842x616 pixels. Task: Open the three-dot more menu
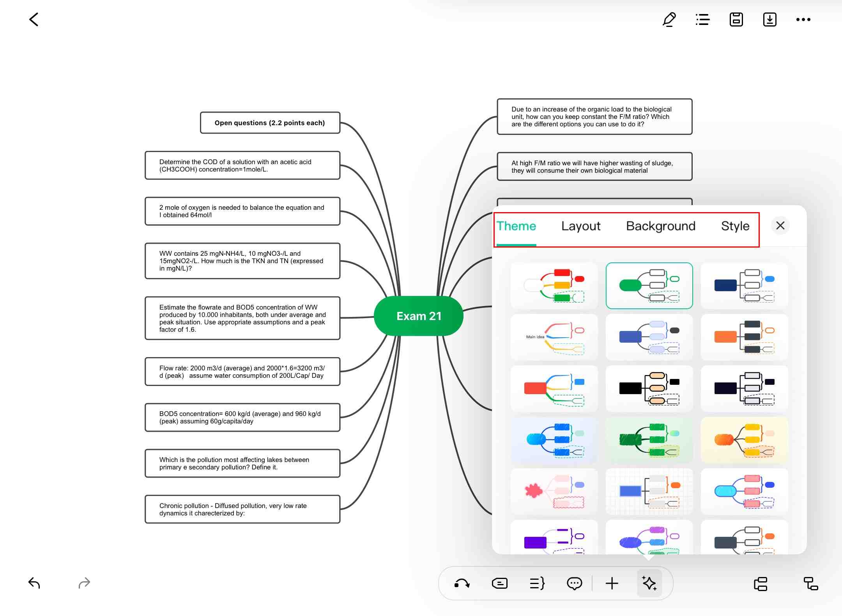(x=803, y=19)
